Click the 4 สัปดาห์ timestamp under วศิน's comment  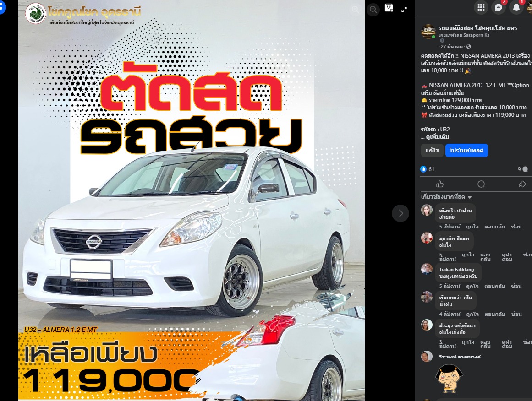[x=450, y=314]
